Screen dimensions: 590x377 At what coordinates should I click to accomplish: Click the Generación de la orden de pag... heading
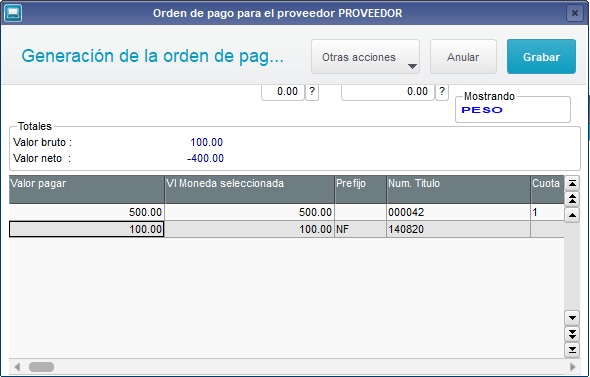(x=152, y=56)
